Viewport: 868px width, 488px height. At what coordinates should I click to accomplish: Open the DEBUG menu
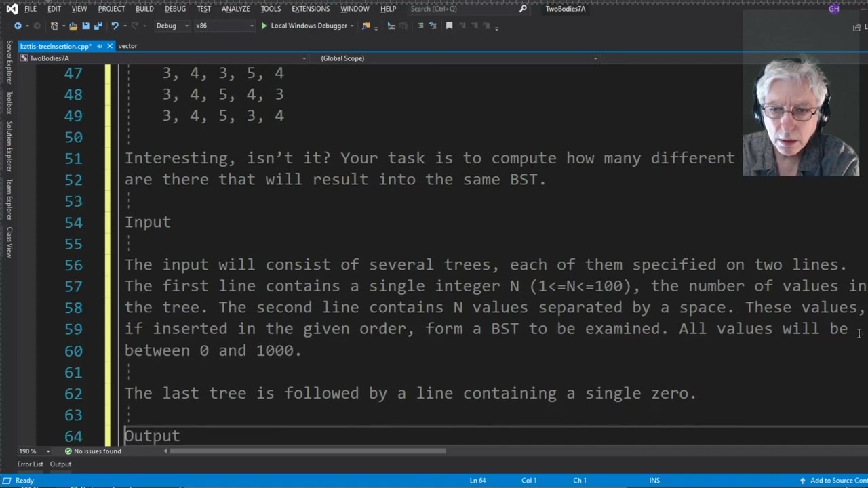[175, 9]
